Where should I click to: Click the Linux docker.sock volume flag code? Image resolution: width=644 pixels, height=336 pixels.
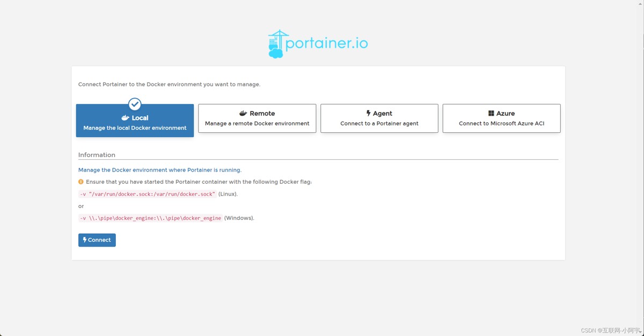coord(148,194)
